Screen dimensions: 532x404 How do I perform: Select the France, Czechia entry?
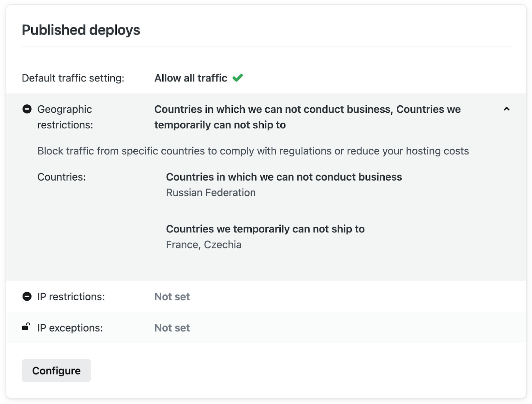(203, 245)
